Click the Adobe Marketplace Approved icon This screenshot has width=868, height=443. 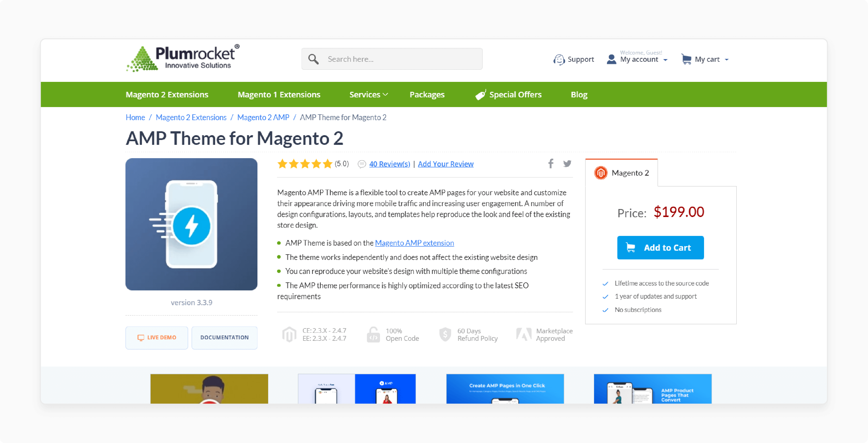click(x=524, y=334)
